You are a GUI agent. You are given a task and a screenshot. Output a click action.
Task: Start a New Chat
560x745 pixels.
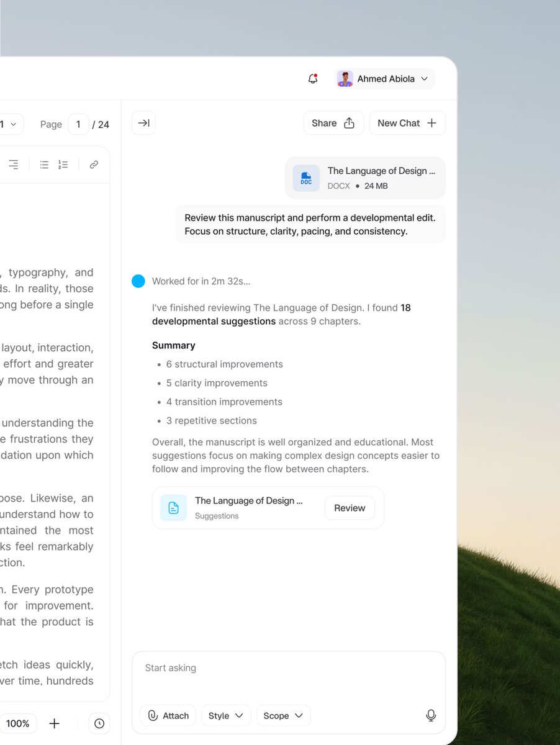pos(407,123)
